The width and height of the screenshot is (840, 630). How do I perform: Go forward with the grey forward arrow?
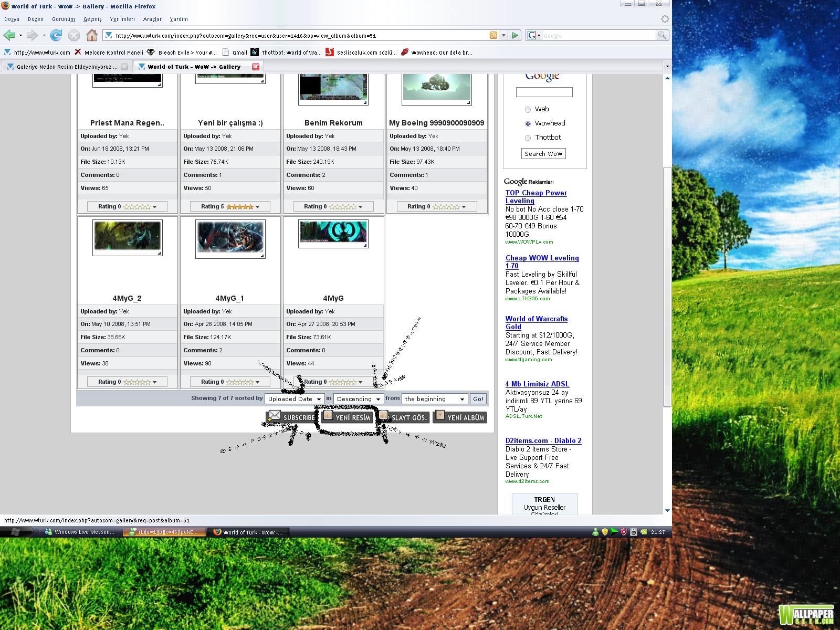point(32,35)
